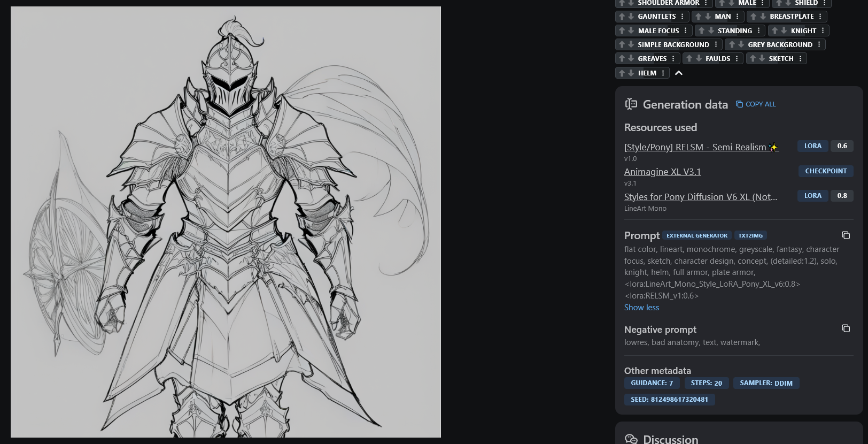
Task: Click the 0.6 LoRA weight badge
Action: click(x=842, y=146)
